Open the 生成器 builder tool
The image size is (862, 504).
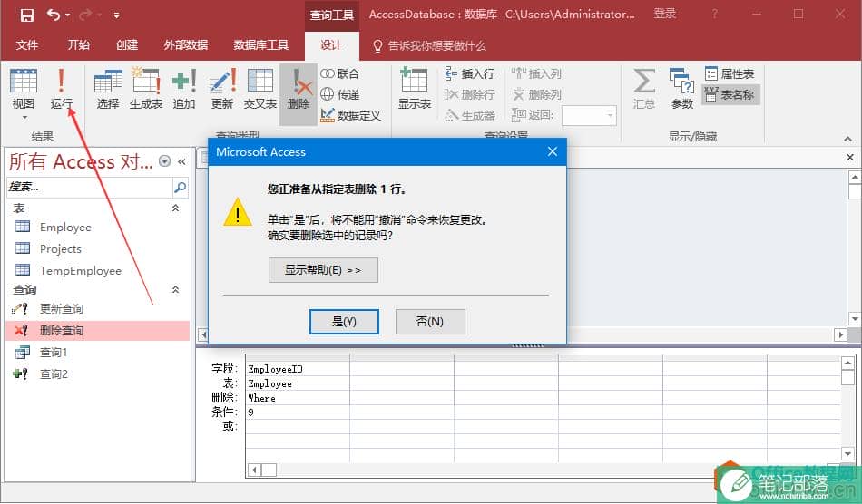[469, 115]
